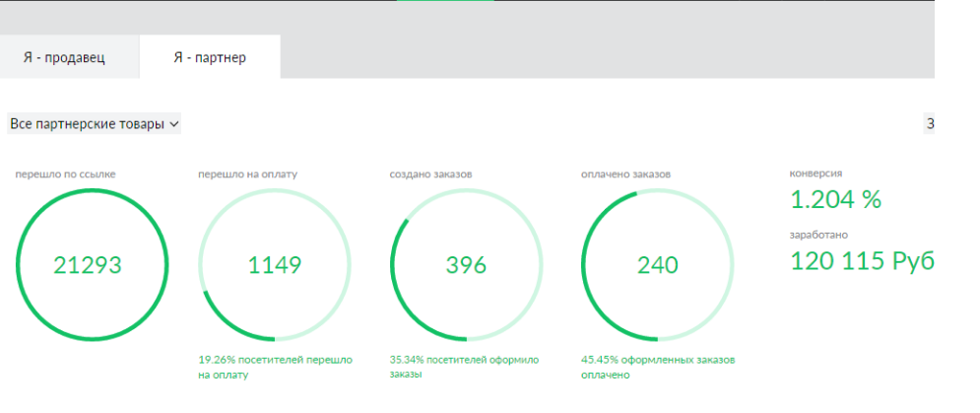Select the Я - партнер tab
The width and height of the screenshot is (980, 413).
coord(210,57)
